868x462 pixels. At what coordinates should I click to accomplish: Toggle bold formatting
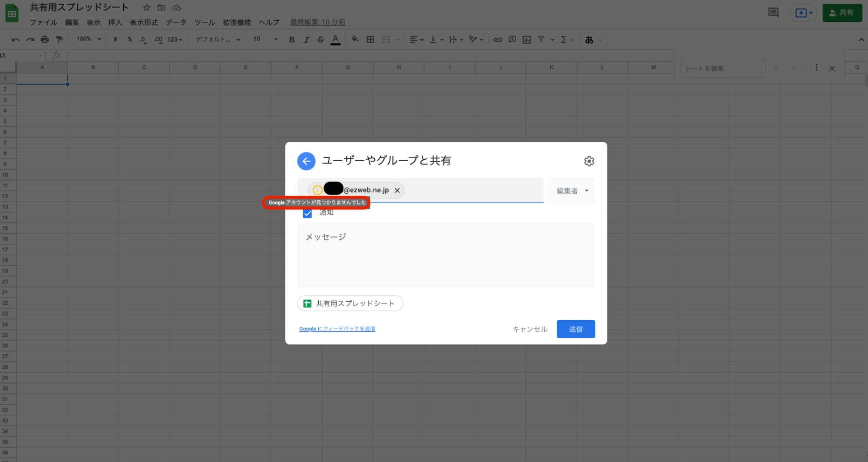[x=292, y=40]
